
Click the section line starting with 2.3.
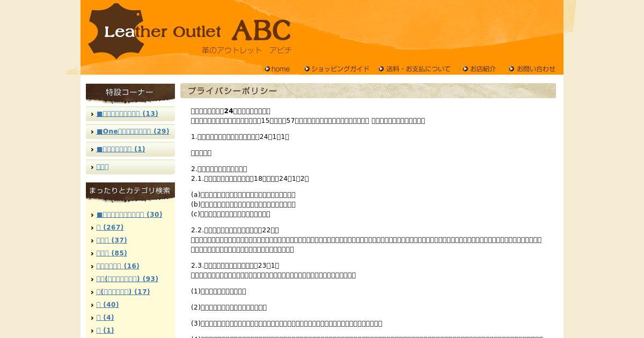click(x=235, y=266)
